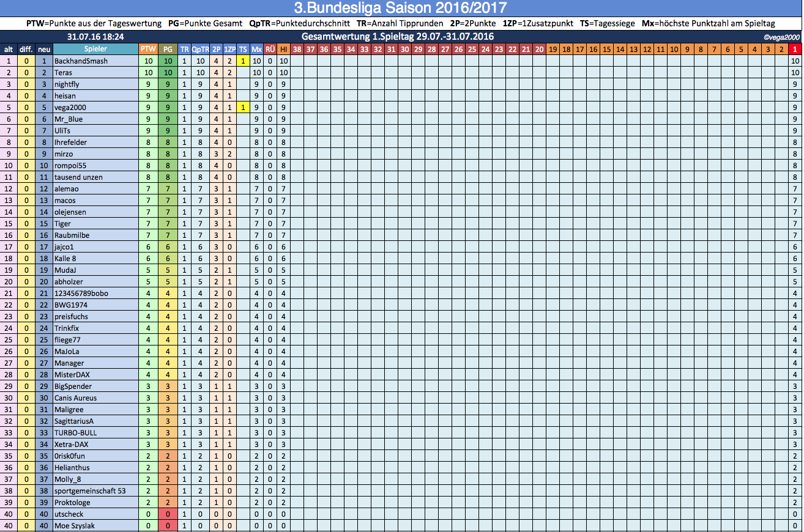Click player name 'preisfuchs'
This screenshot has width=804, height=532.
[71, 317]
